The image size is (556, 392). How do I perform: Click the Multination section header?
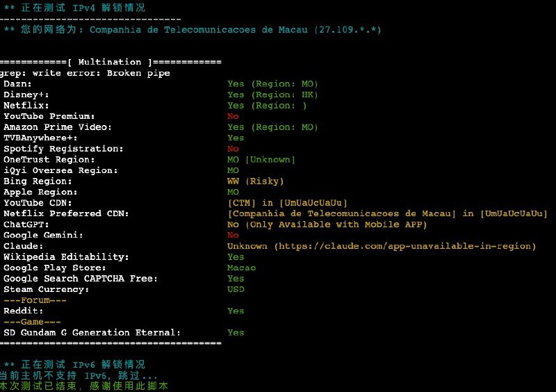(111, 62)
